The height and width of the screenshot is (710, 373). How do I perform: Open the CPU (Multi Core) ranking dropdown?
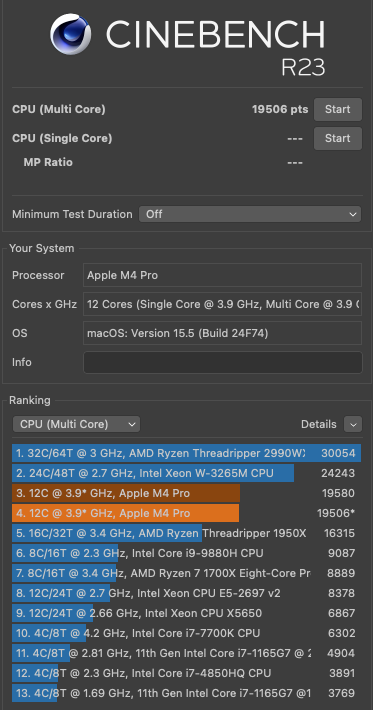click(x=77, y=424)
